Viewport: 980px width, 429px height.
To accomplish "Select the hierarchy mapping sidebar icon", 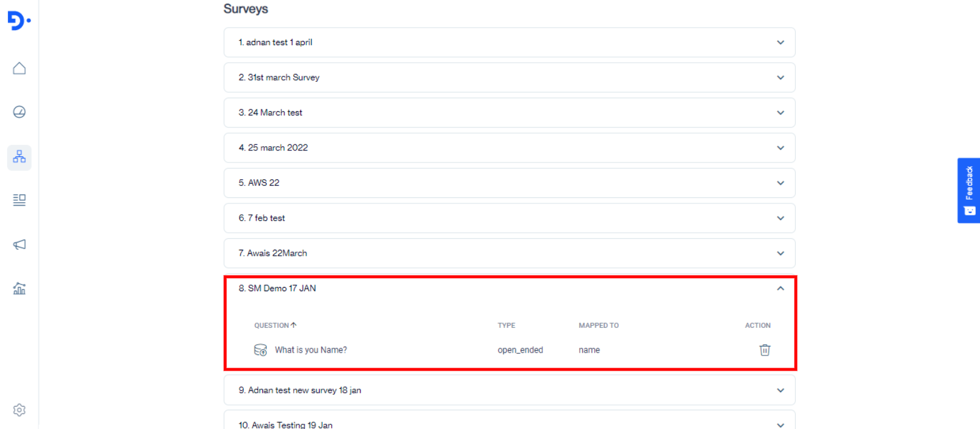I will tap(19, 157).
